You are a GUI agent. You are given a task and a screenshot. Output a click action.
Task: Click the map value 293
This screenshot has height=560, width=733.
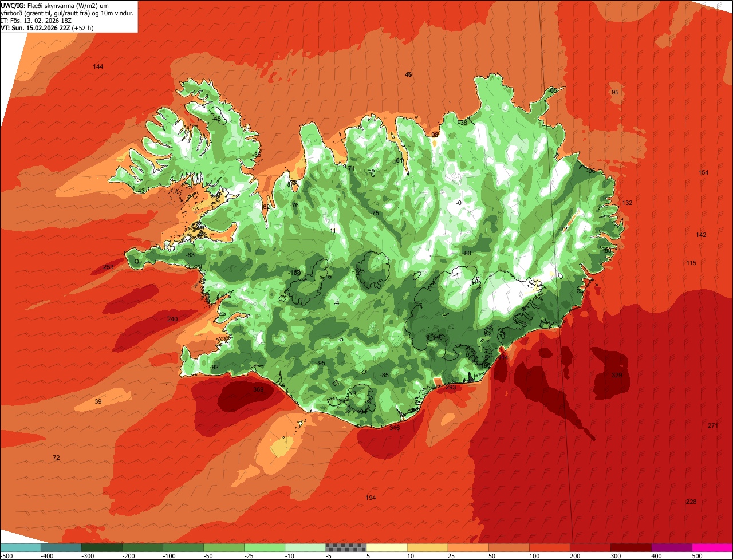click(x=451, y=388)
